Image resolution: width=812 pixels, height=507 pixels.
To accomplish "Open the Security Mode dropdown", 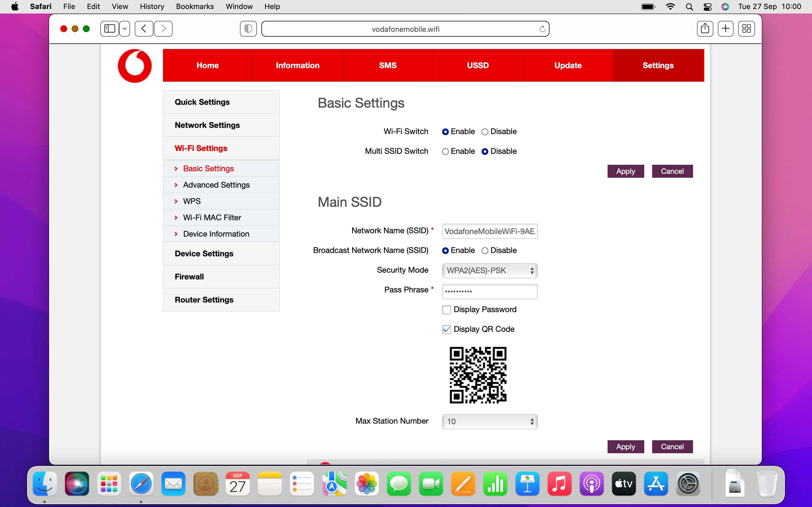I will (x=489, y=271).
